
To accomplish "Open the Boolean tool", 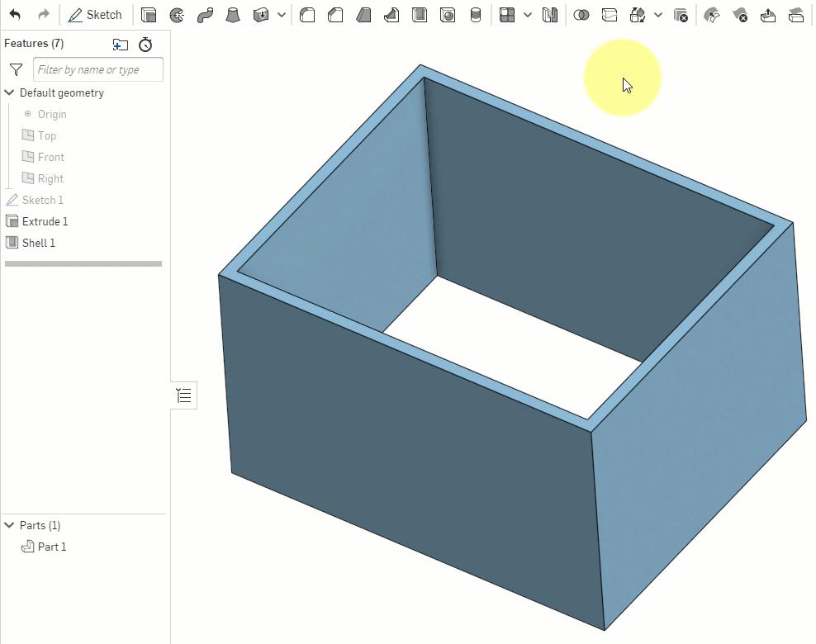I will coord(581,15).
